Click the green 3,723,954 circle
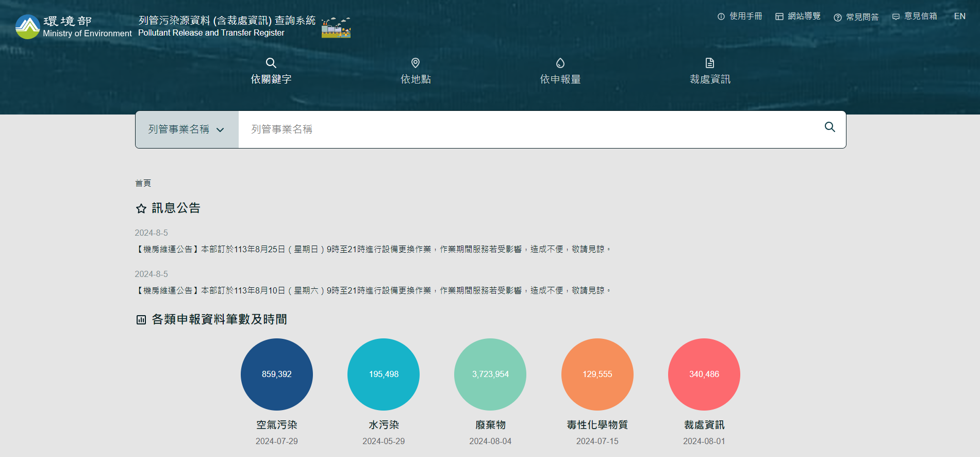 coord(490,374)
